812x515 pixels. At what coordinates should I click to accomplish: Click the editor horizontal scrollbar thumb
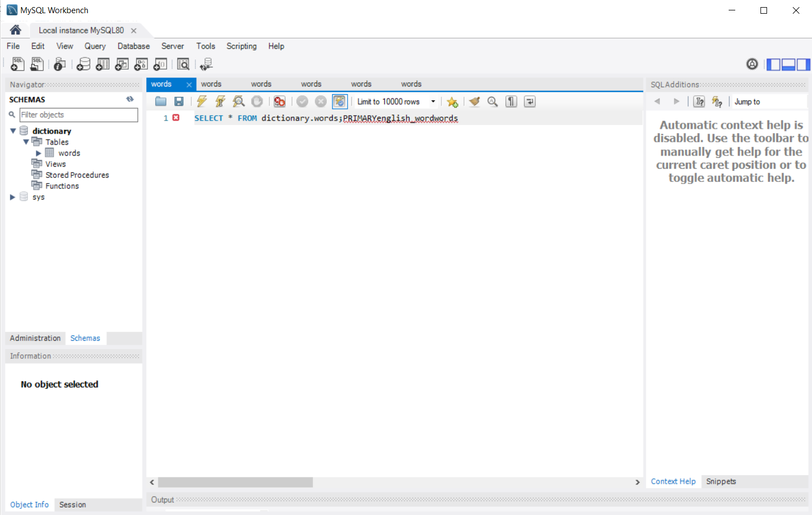(235, 482)
